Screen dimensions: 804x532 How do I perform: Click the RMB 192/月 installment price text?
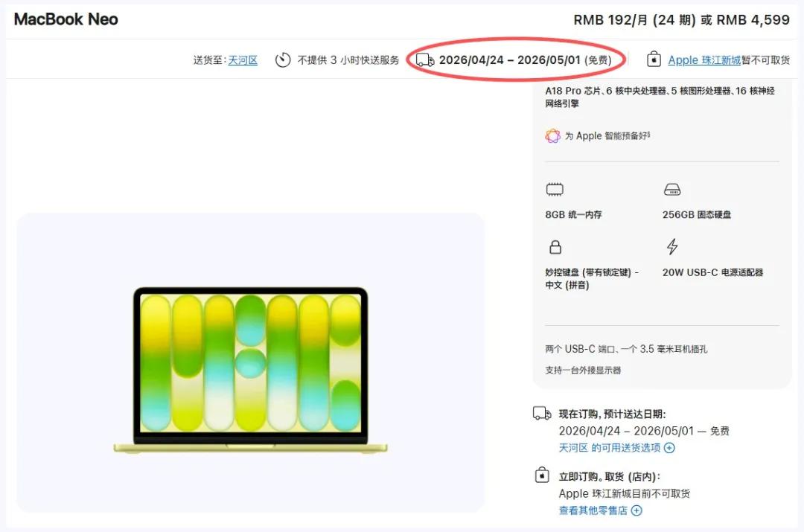pos(634,20)
